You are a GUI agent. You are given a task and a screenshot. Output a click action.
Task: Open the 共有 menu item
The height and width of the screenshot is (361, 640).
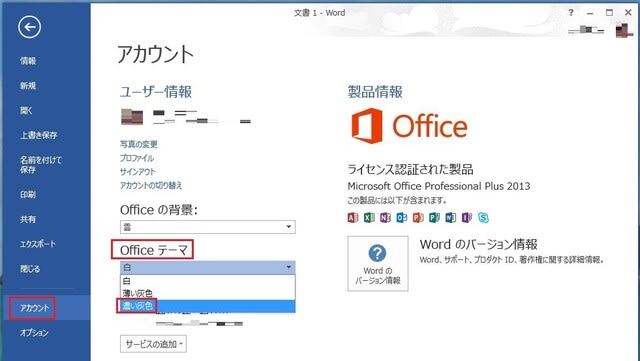(28, 219)
